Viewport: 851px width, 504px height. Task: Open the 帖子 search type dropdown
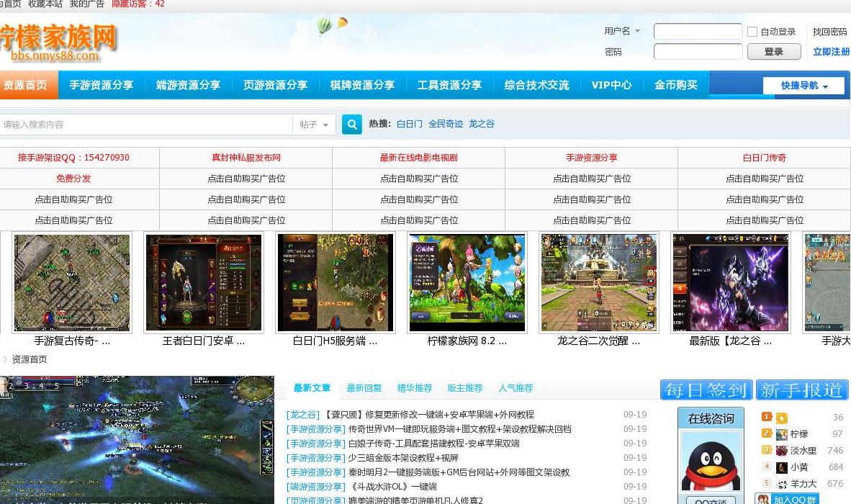coord(314,125)
